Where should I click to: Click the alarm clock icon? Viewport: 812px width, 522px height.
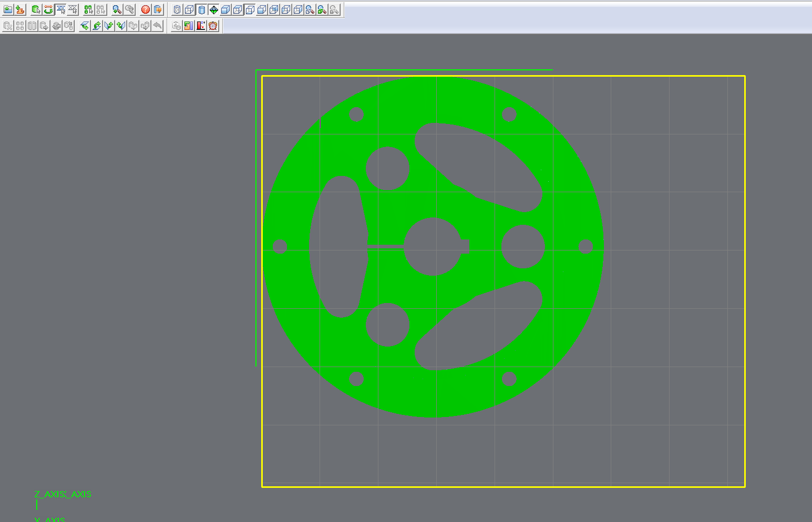pos(213,26)
